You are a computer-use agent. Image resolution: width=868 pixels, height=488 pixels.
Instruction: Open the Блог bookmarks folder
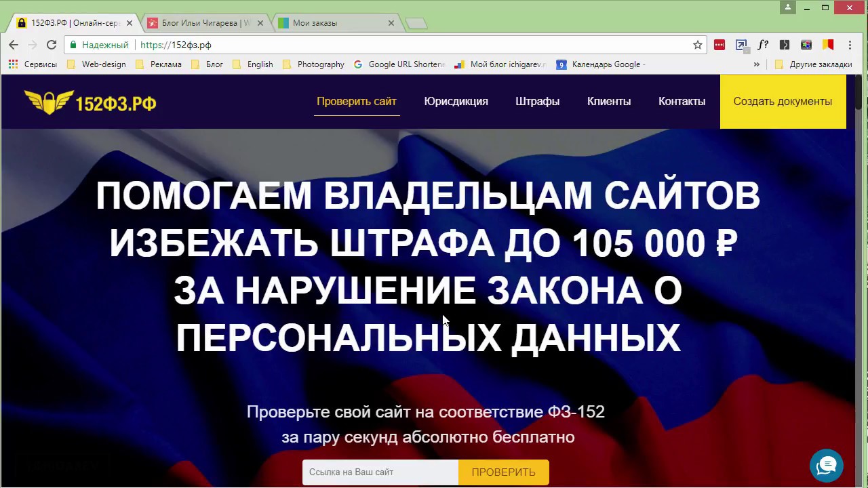(x=207, y=64)
